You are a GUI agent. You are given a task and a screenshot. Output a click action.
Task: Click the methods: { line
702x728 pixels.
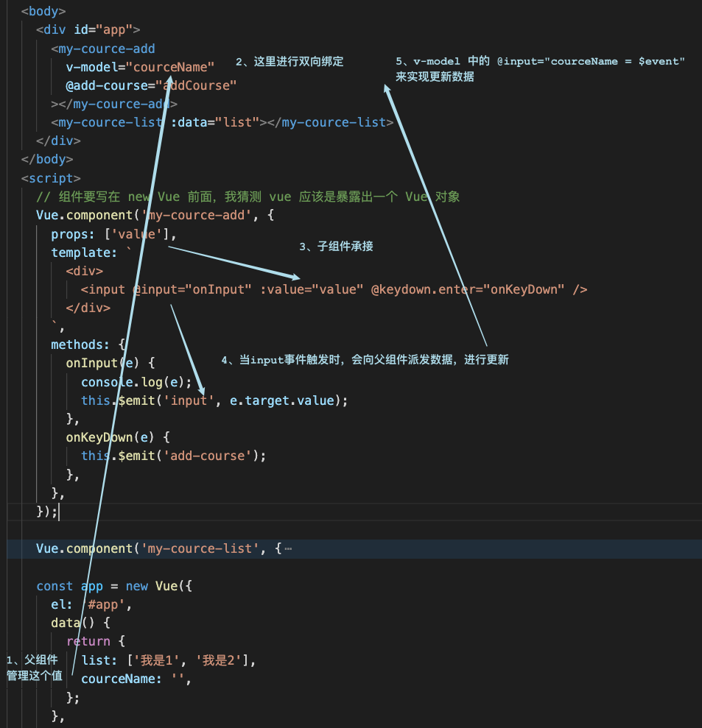coord(88,344)
